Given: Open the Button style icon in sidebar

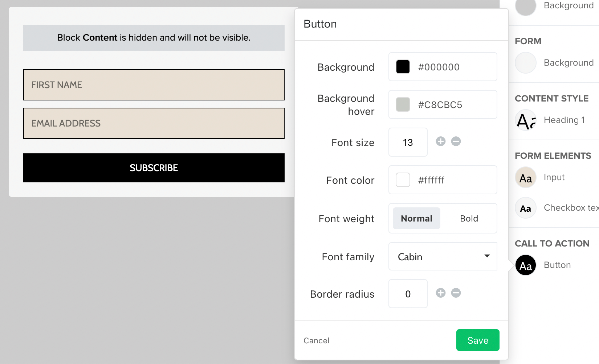Looking at the screenshot, I should tap(526, 265).
